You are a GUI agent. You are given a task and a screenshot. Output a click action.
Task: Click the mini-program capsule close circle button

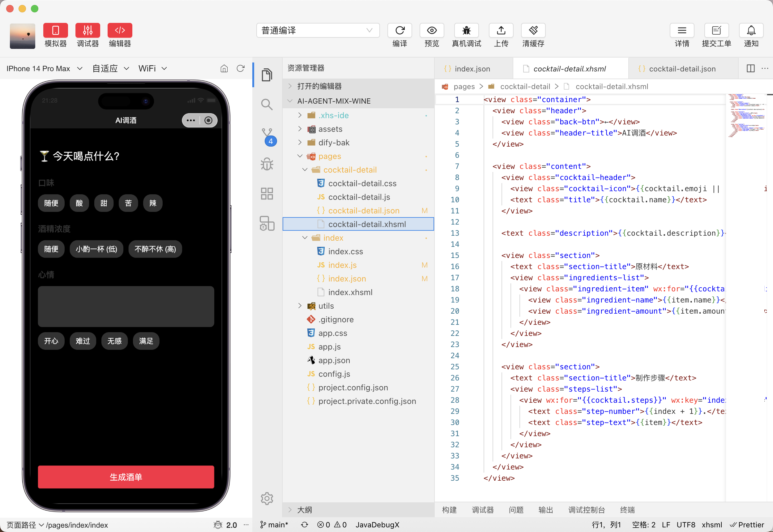tap(209, 120)
